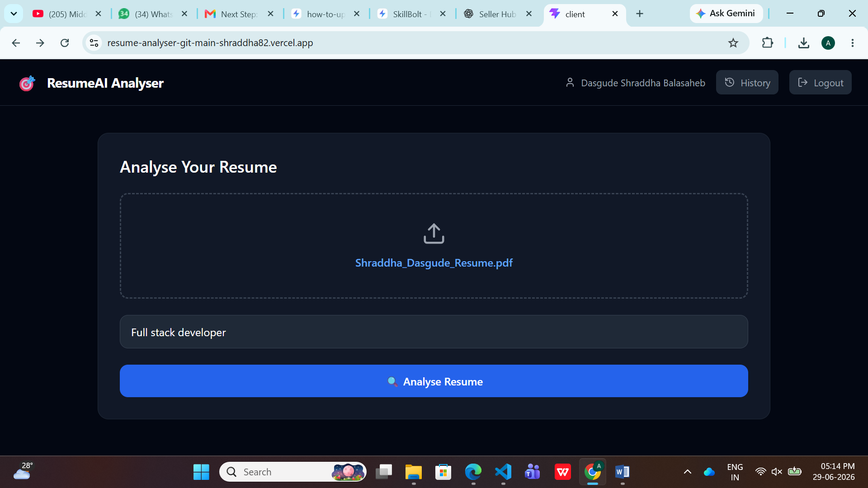
Task: Click the Analyse Resume button
Action: tap(434, 381)
